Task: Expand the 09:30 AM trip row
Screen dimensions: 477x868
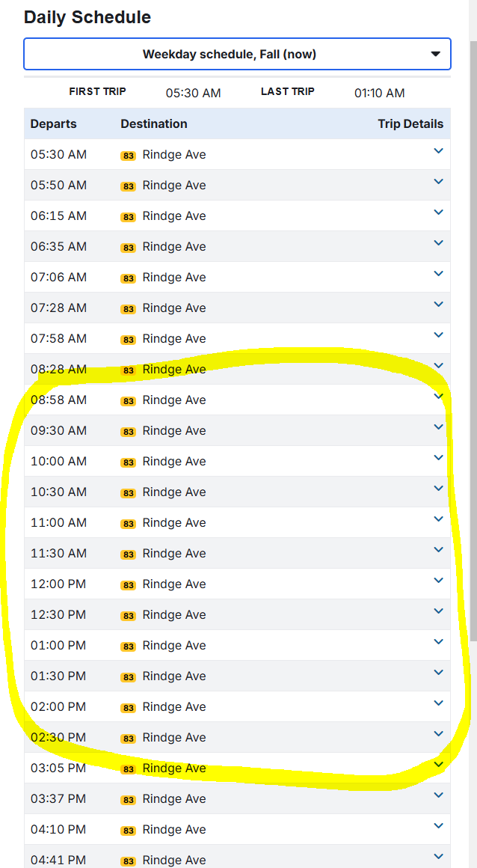Action: click(x=438, y=427)
